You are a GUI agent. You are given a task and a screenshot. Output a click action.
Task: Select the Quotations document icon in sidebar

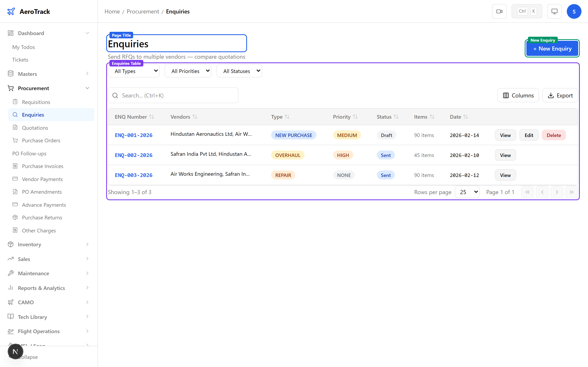15,127
